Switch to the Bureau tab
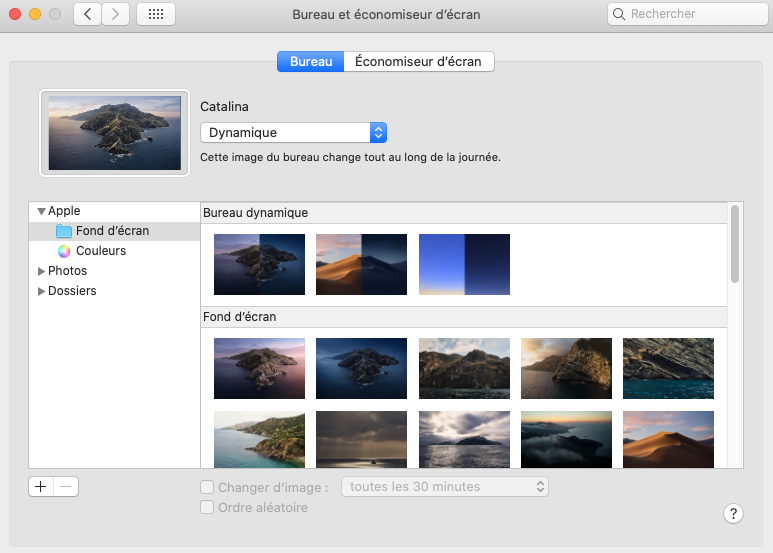The image size is (773, 553). click(x=311, y=62)
